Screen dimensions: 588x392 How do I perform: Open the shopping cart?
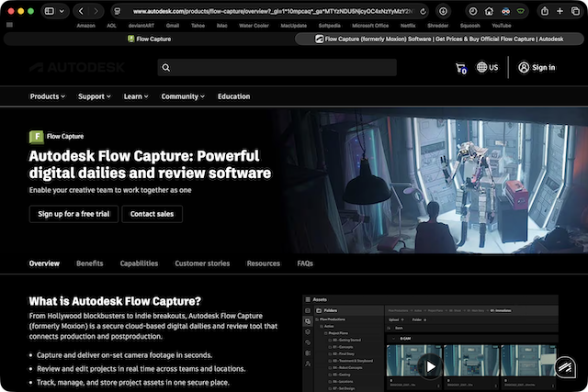(460, 68)
